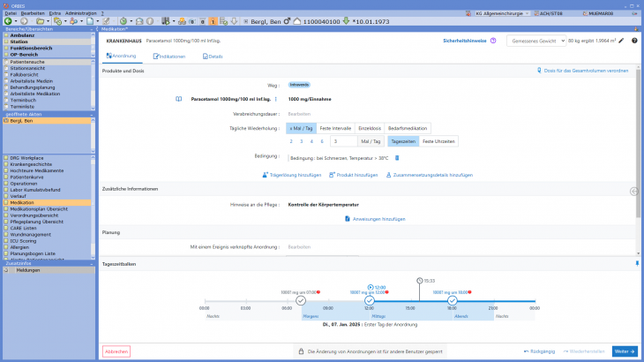Viewport: 644px width, 362px height.
Task: Click the book icon beside Paracetamol product
Action: coord(183,99)
